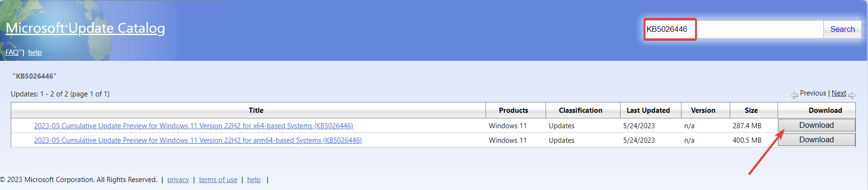Viewport: 868px width, 190px height.
Task: Click the 'Updates: 1 - 2 of 2' count text
Action: pyautogui.click(x=60, y=94)
